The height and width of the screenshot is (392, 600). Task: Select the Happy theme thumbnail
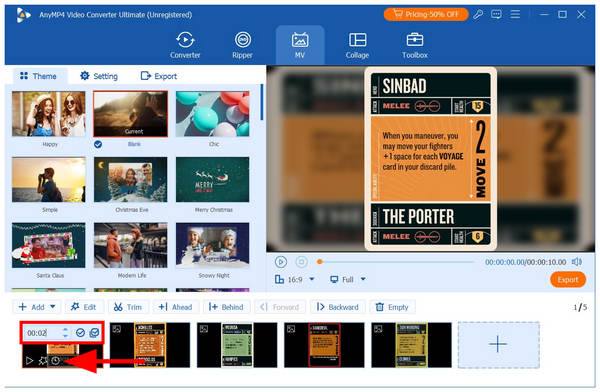pos(49,114)
